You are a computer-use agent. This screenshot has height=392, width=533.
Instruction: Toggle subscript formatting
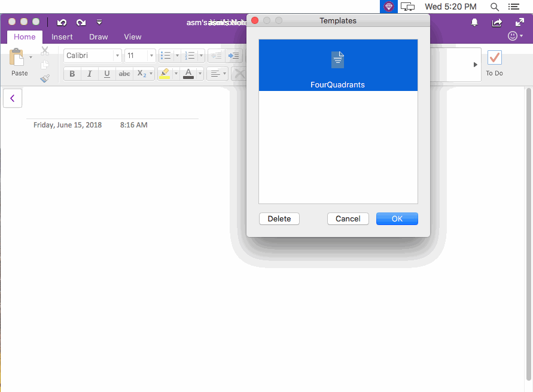click(142, 73)
